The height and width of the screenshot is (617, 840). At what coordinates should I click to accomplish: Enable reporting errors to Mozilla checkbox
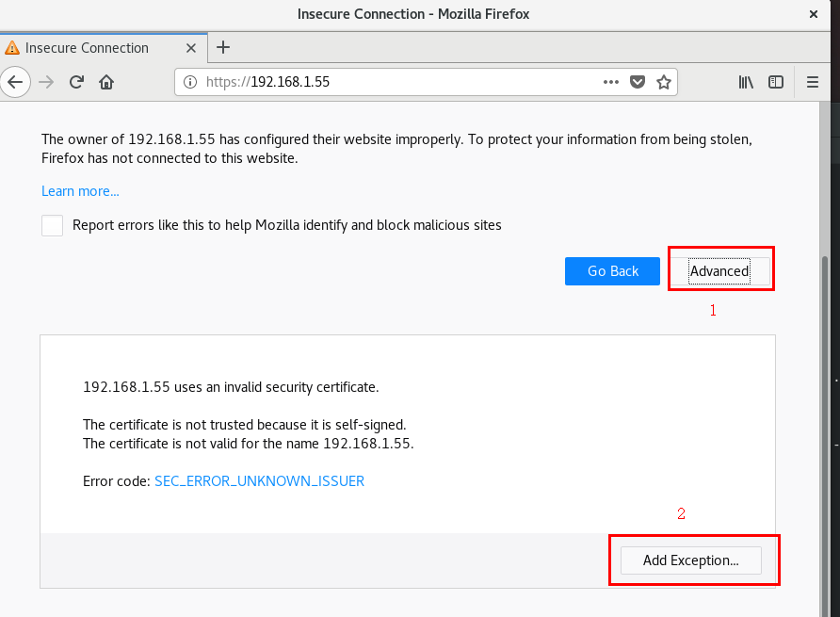(52, 225)
